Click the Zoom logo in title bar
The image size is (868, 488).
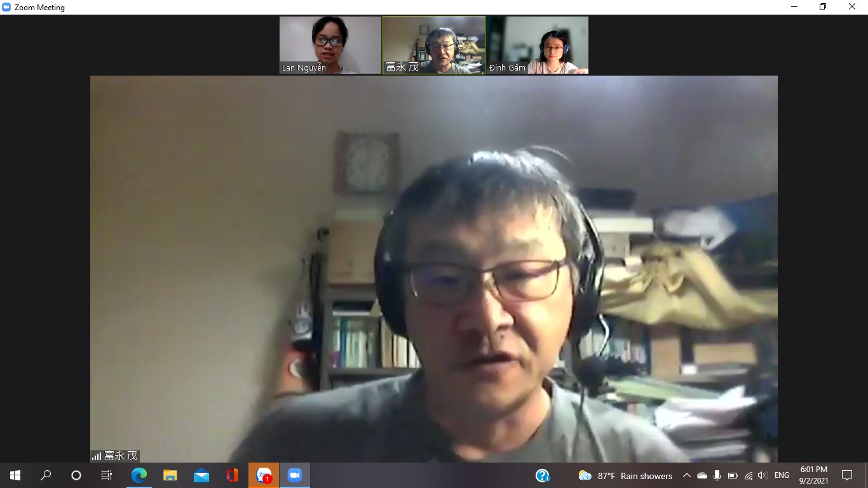pos(7,7)
